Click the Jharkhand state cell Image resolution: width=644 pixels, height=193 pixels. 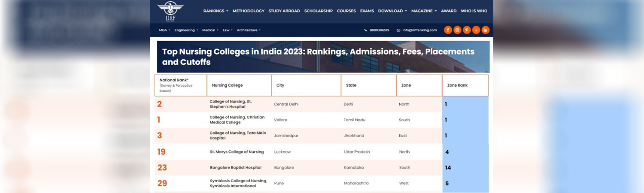(354, 136)
